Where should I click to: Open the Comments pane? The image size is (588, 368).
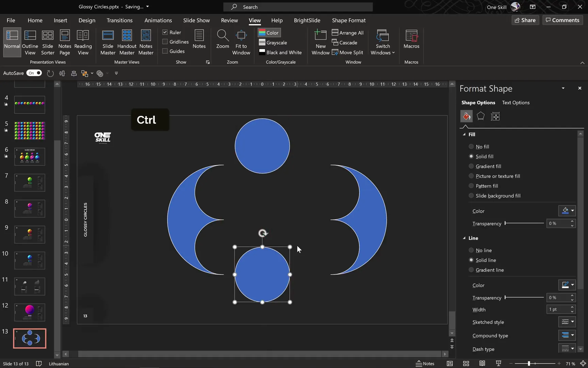(562, 20)
